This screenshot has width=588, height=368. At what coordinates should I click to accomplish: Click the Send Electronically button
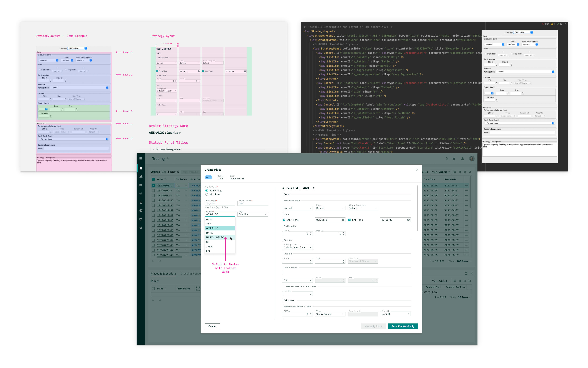pos(403,326)
